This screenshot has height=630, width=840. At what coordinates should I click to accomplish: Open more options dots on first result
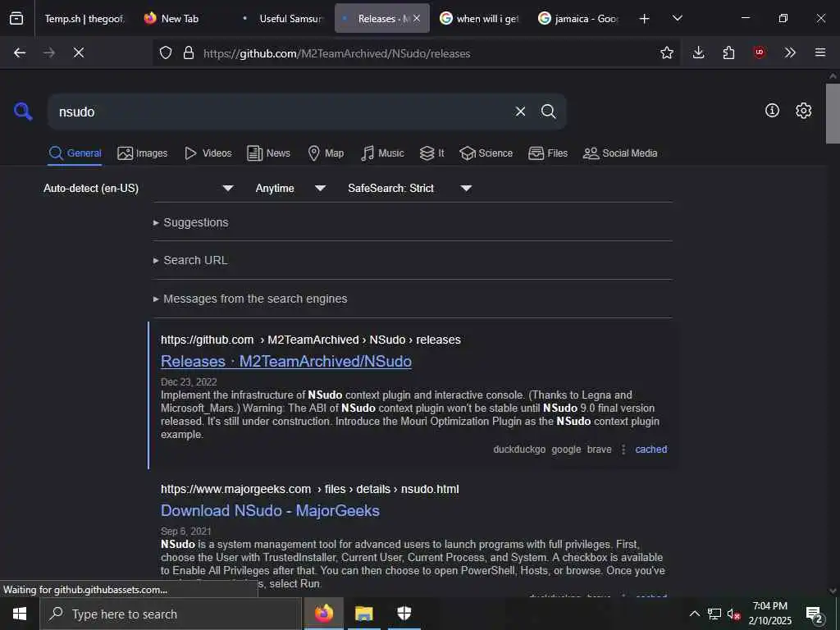point(623,450)
